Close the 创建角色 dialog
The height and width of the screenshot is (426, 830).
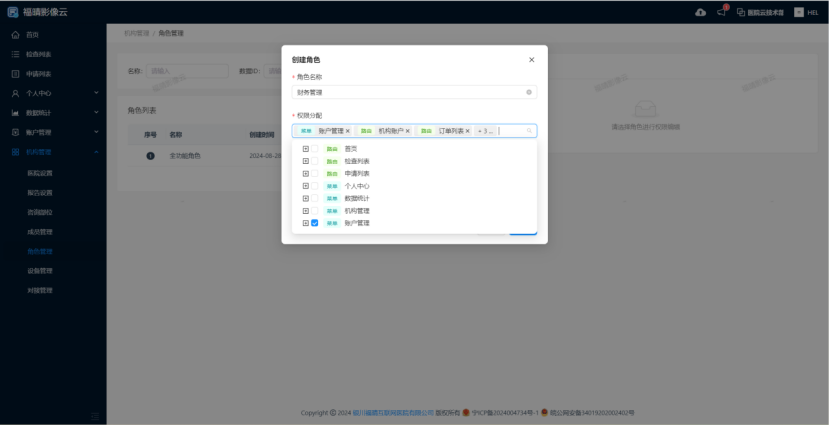531,60
